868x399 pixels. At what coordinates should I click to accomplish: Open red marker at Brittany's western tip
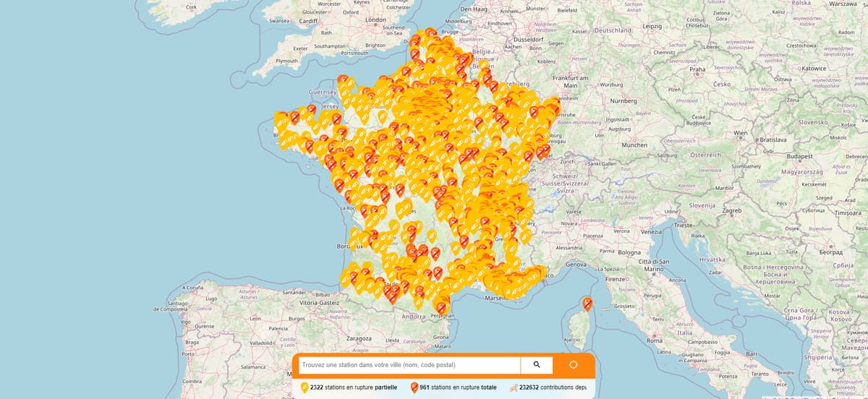(294, 116)
